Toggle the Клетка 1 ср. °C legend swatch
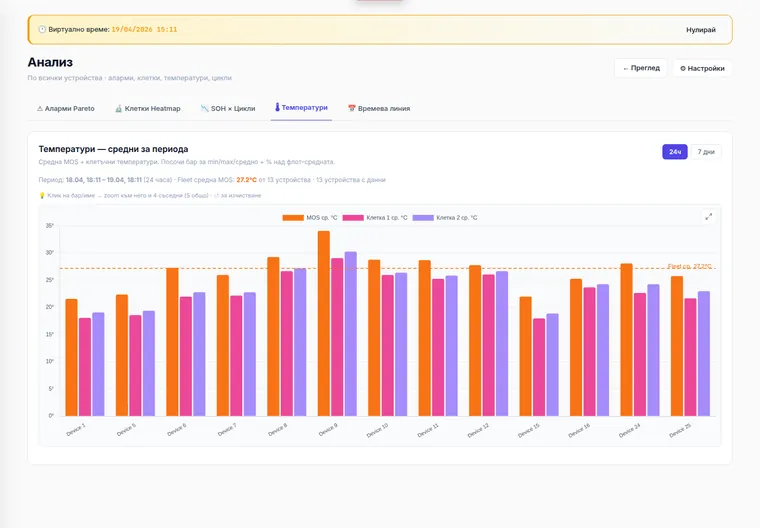760x528 pixels. click(x=353, y=218)
